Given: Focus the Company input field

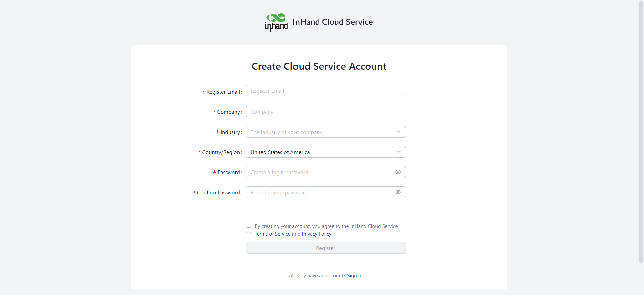Looking at the screenshot, I should tap(325, 112).
